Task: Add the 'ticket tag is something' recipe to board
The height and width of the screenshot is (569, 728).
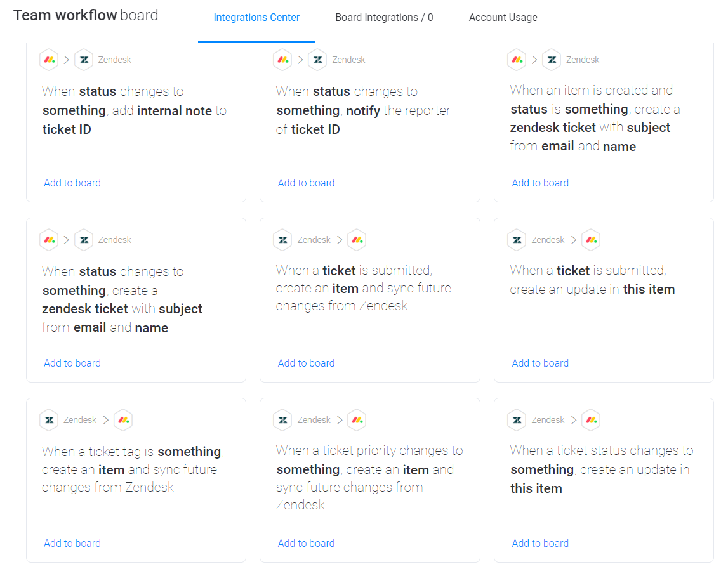Action: click(72, 543)
